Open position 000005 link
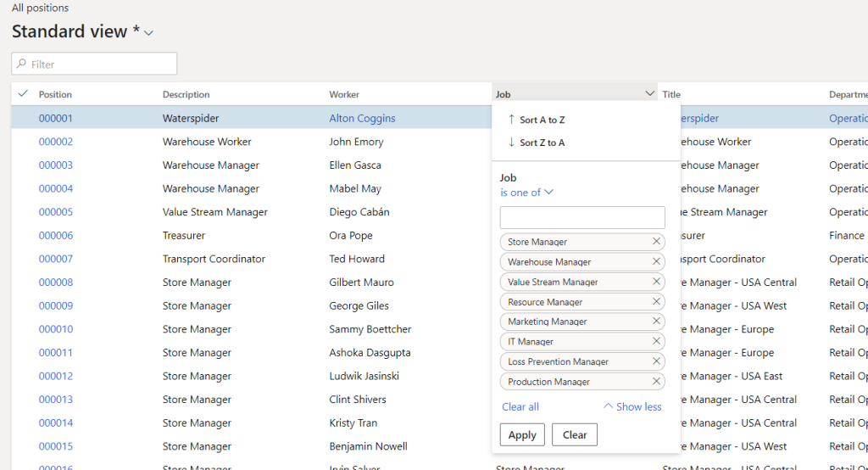This screenshot has height=470, width=868. (56, 212)
